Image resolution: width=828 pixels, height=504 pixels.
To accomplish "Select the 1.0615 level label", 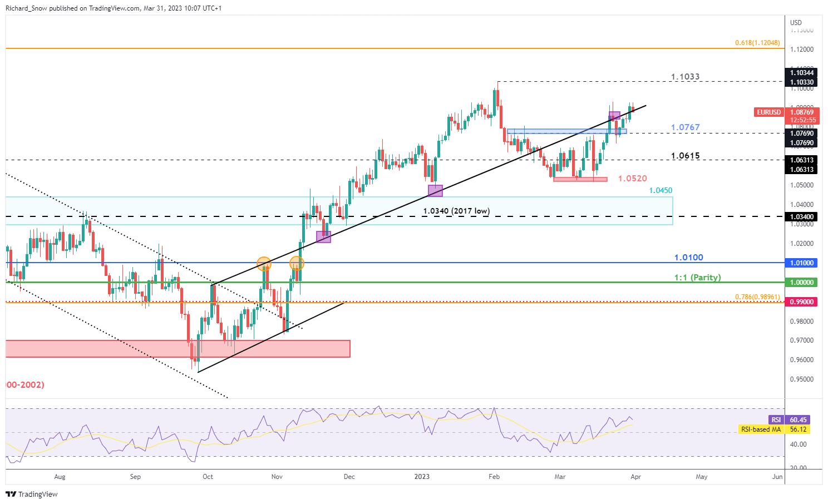I will click(685, 156).
